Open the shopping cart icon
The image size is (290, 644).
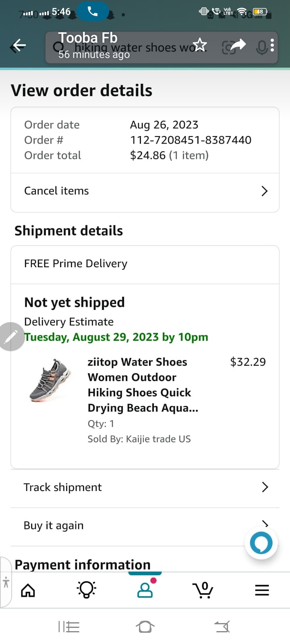[203, 590]
